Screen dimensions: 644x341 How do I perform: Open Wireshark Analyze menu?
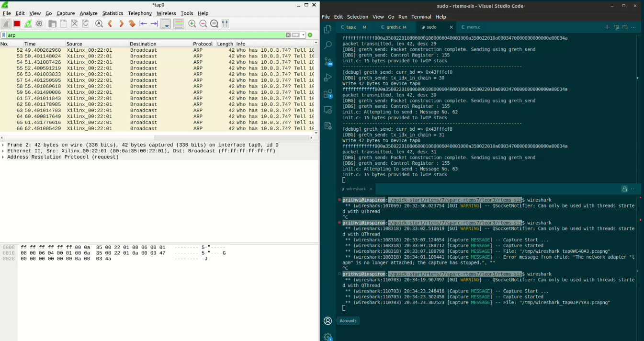(x=89, y=13)
